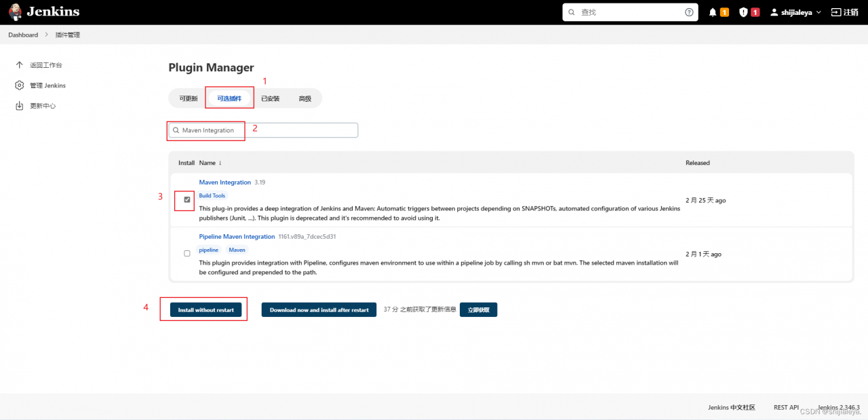Click Download now and install after restart
Image resolution: width=868 pixels, height=420 pixels.
pyautogui.click(x=319, y=310)
